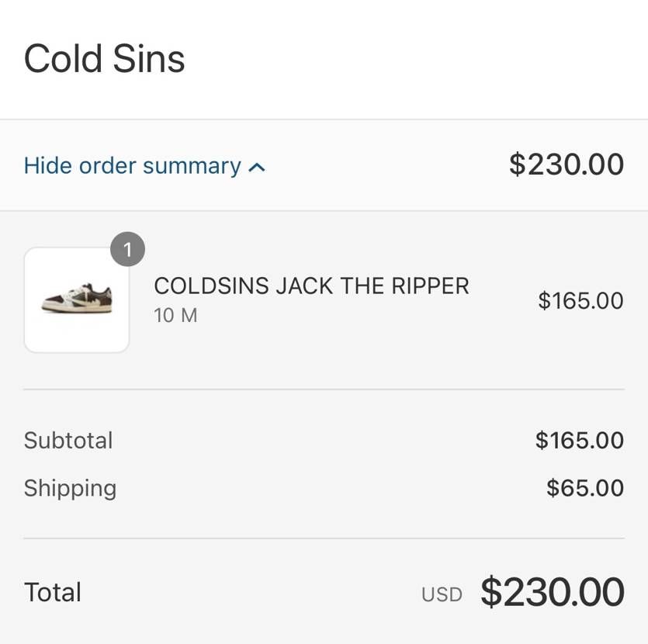Open the Cold Sins store title

[105, 60]
